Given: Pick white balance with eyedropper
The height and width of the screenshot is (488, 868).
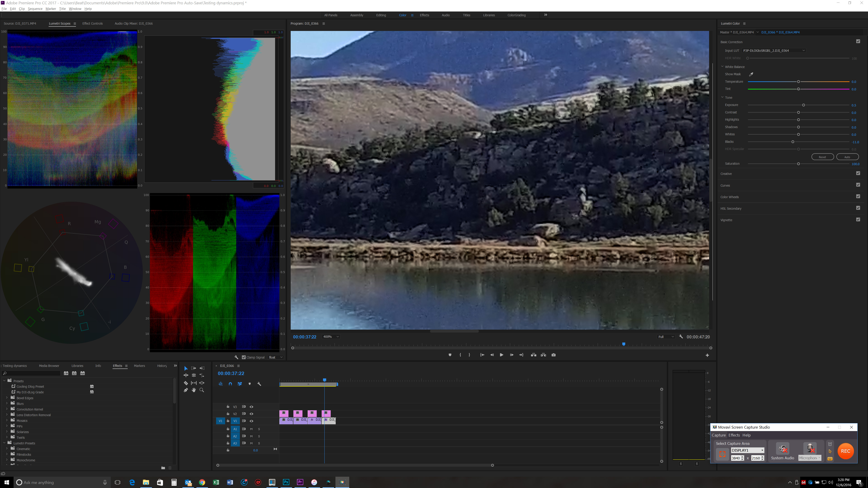Looking at the screenshot, I should [751, 74].
